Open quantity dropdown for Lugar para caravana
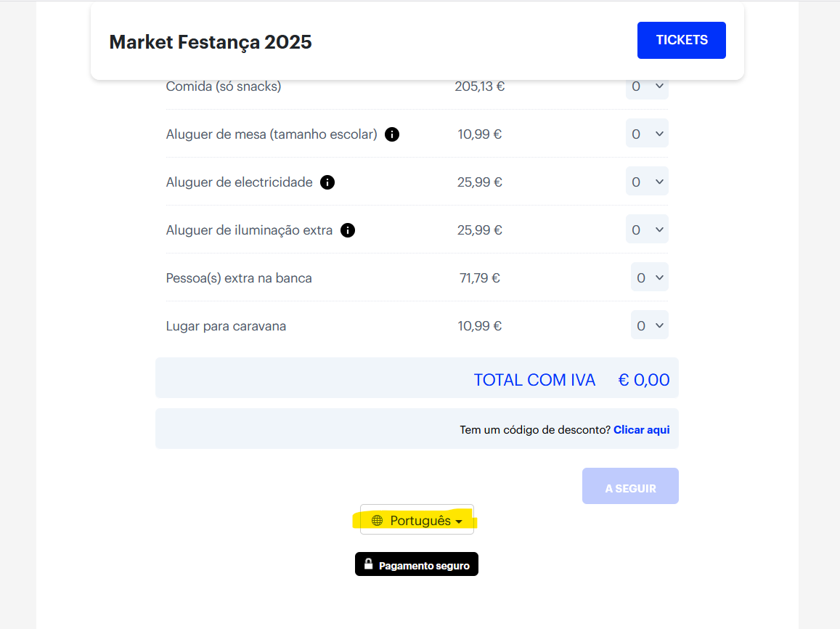The width and height of the screenshot is (840, 629). (650, 326)
